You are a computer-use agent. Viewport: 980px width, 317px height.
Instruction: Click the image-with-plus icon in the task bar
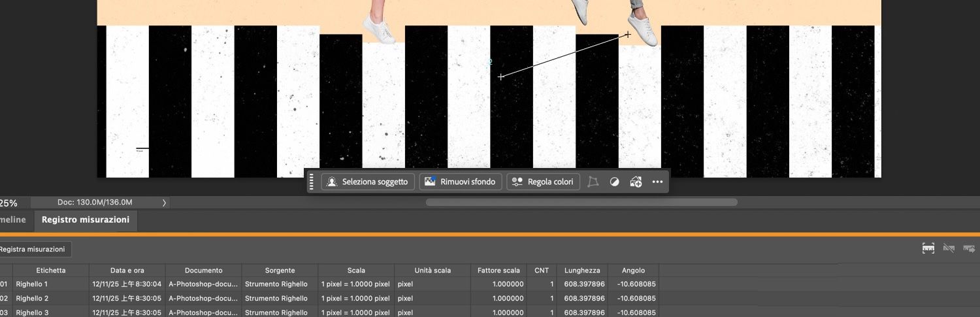tap(636, 182)
